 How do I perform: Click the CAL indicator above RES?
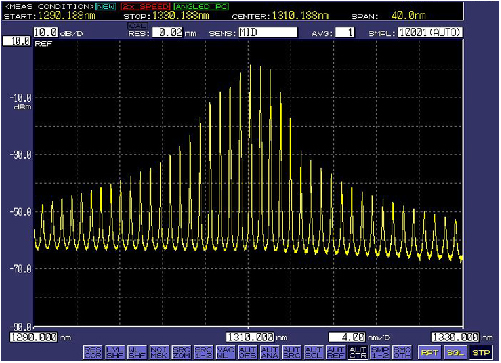pos(137,26)
